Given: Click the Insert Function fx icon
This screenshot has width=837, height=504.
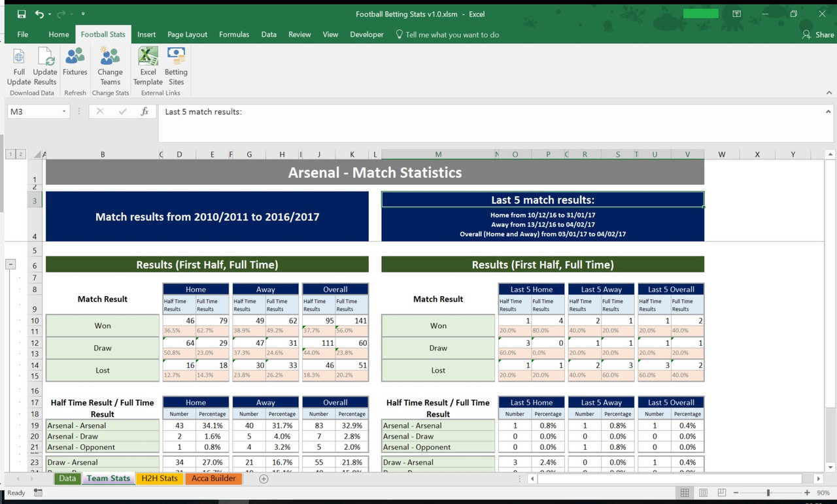Looking at the screenshot, I should point(145,112).
